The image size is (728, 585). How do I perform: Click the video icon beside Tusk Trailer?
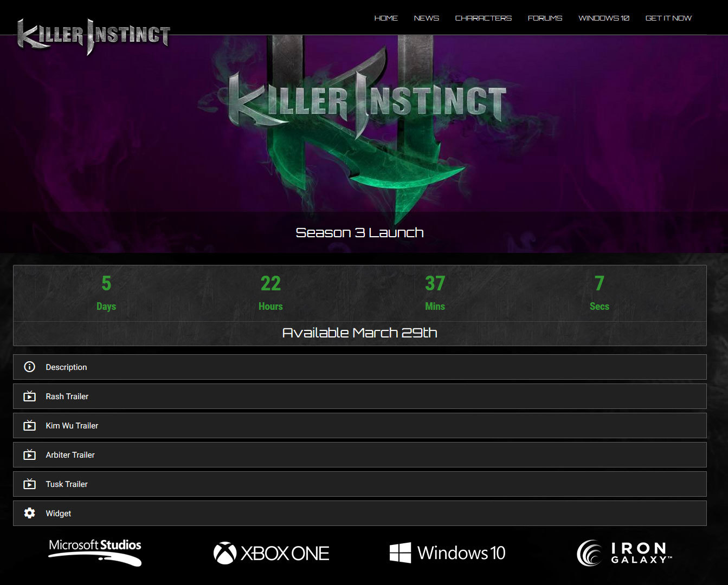[30, 484]
